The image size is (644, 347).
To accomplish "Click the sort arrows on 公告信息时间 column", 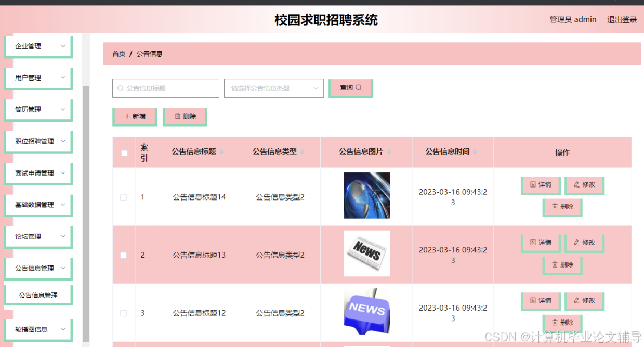I will coord(475,152).
